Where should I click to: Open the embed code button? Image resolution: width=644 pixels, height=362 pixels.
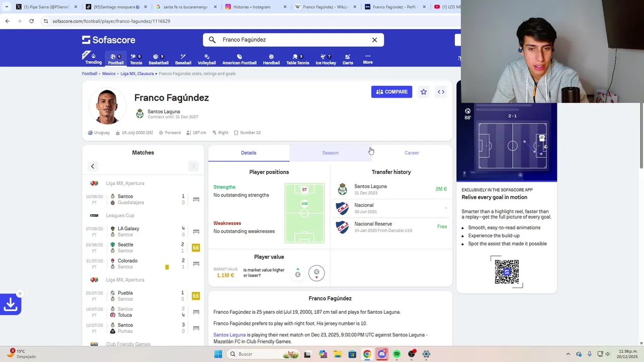click(441, 92)
